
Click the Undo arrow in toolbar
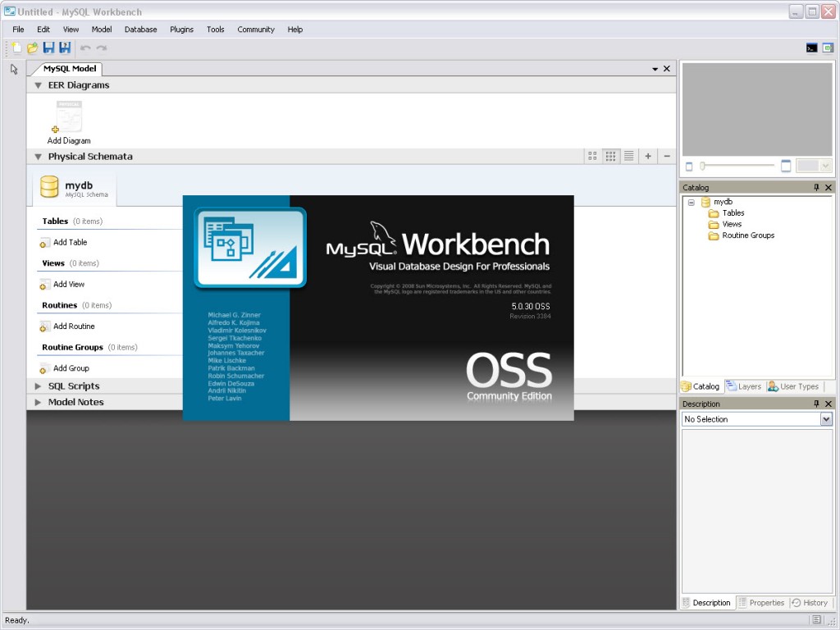click(85, 48)
